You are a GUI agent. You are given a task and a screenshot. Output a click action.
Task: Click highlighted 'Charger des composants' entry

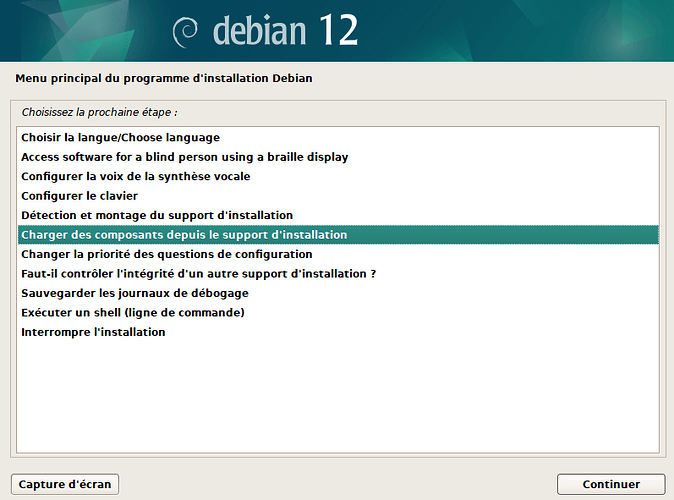pyautogui.click(x=338, y=235)
